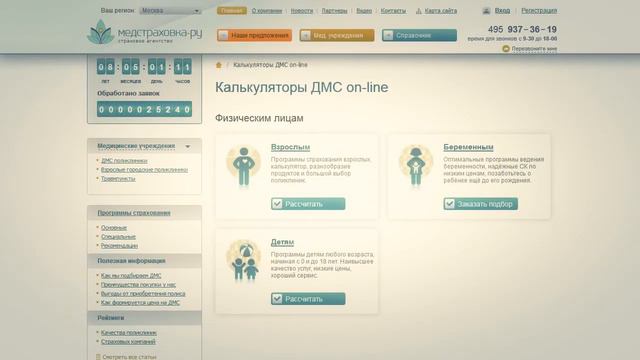Open the Специальные programs link
The width and height of the screenshot is (640, 360).
[118, 237]
